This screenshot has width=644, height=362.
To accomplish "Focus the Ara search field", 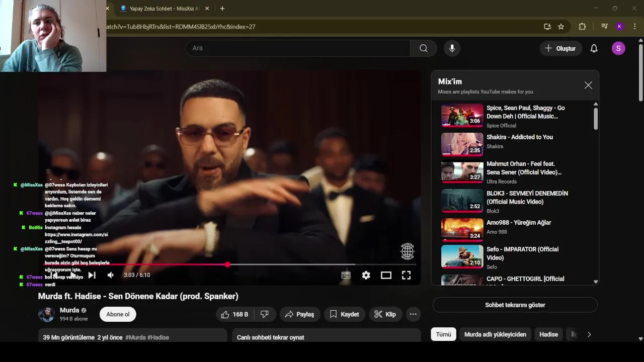I will coord(298,48).
